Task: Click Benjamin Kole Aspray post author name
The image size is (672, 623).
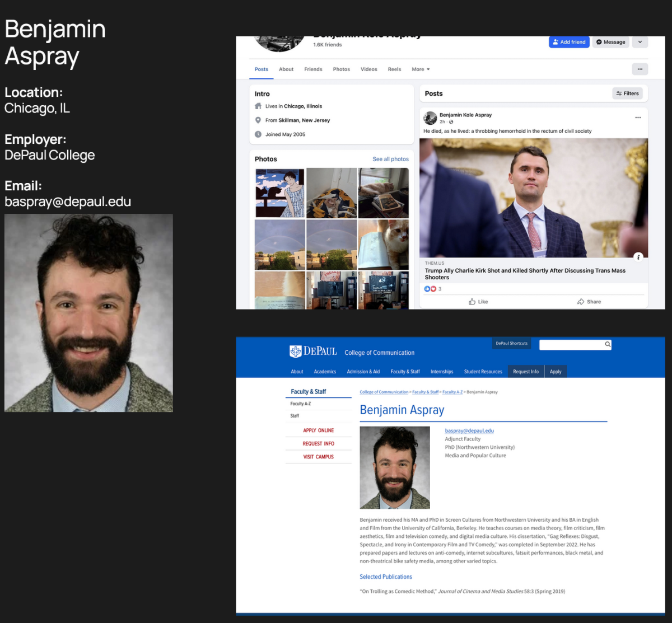Action: [465, 115]
